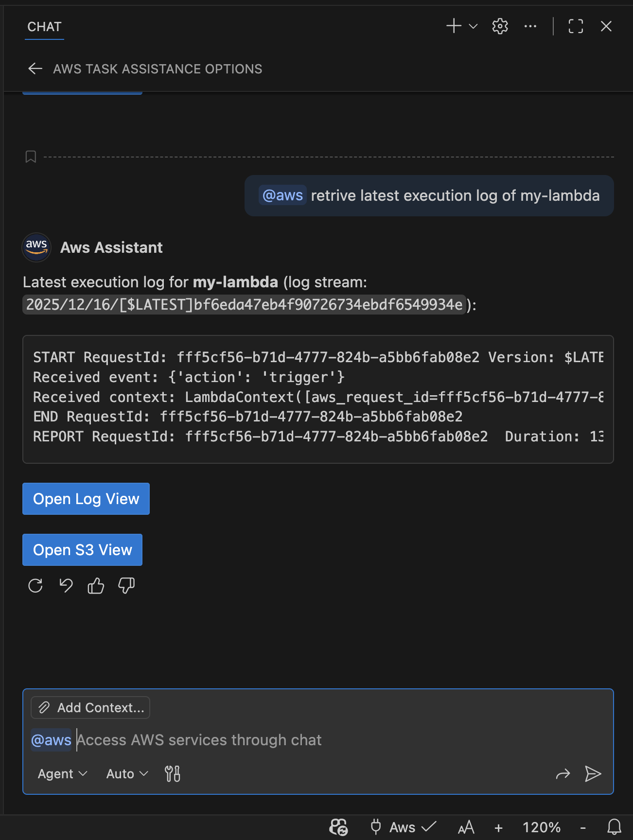This screenshot has width=633, height=840.
Task: Open the tools configuration icon beside Auto
Action: [172, 773]
